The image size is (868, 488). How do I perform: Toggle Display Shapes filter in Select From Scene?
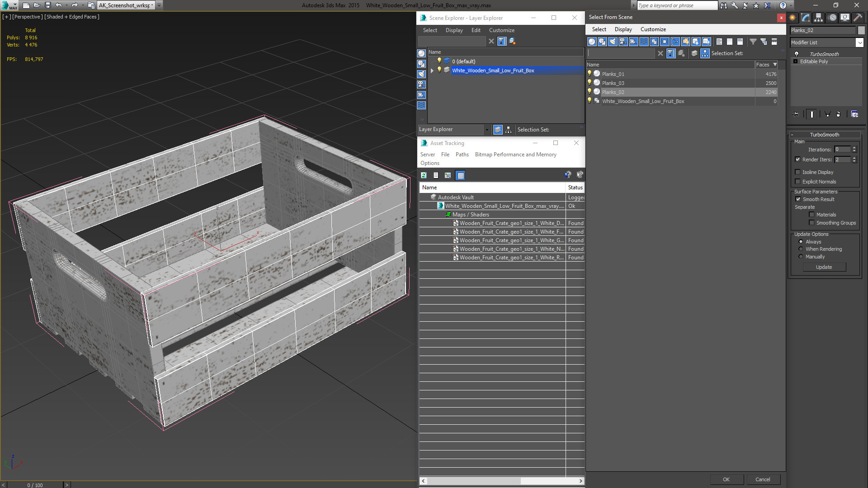[602, 42]
